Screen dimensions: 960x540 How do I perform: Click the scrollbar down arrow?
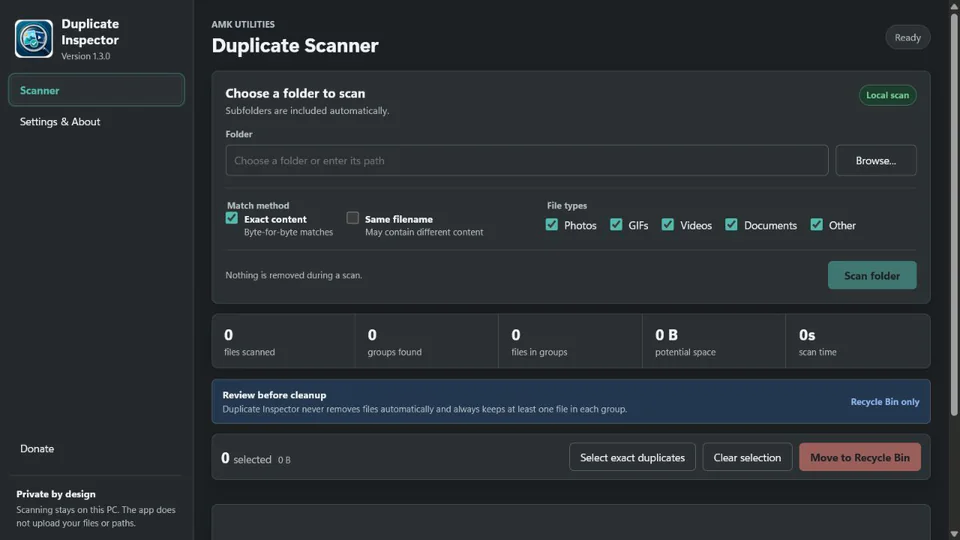954,534
